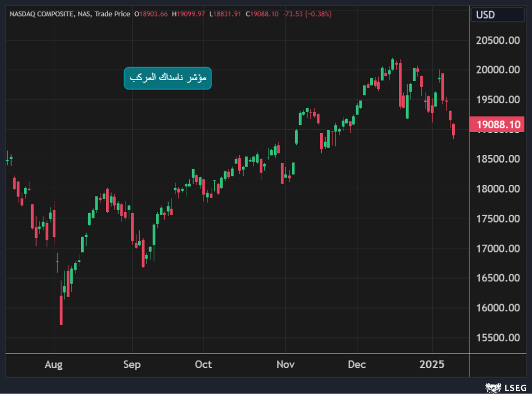Click the high value H19099.97
This screenshot has height=394, width=532.
[x=190, y=14]
